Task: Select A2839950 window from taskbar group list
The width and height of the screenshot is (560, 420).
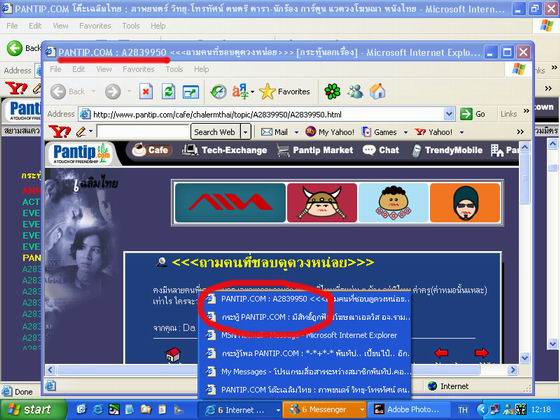Action: click(x=304, y=299)
